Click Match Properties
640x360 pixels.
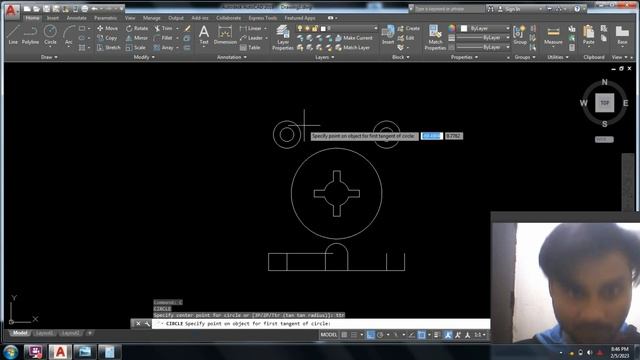point(435,38)
